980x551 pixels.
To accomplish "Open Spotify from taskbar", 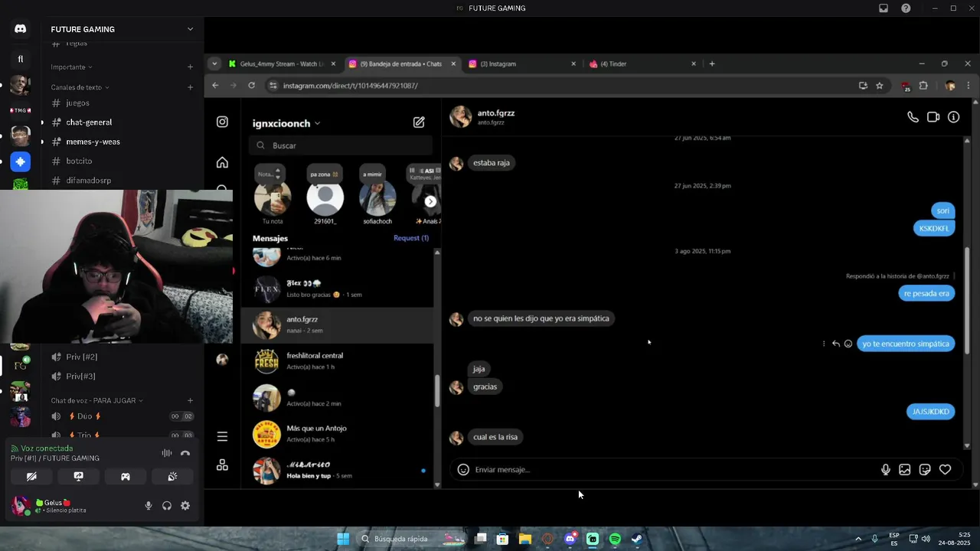I will click(615, 539).
